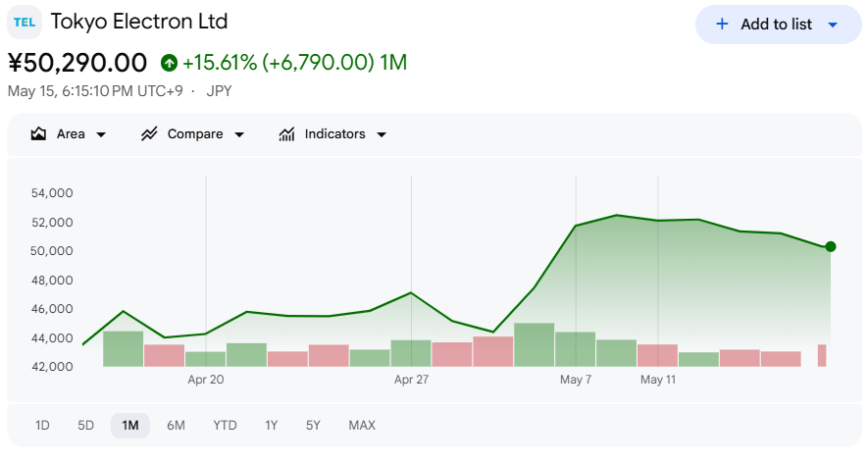
Task: Open the Add to list dropdown arrow
Action: 833,25
